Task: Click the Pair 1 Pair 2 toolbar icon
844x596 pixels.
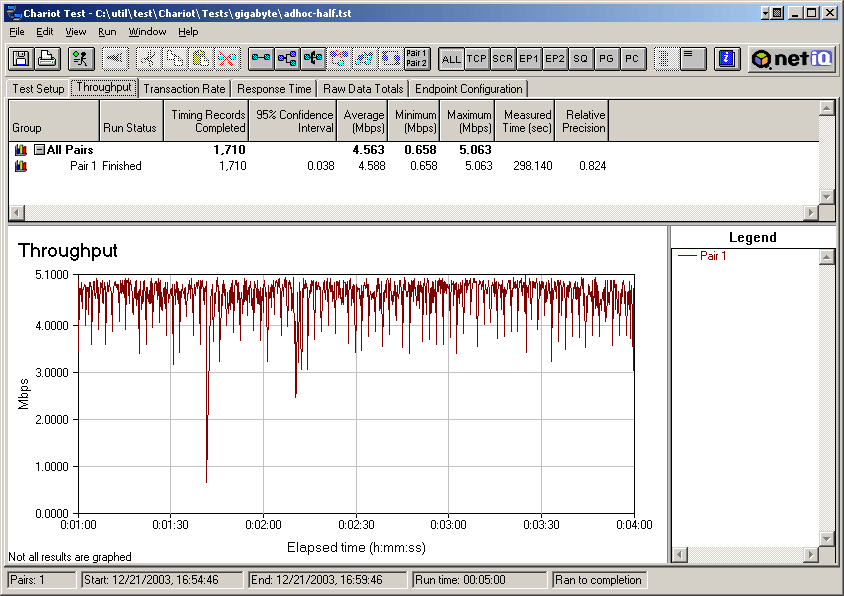Action: pyautogui.click(x=417, y=59)
